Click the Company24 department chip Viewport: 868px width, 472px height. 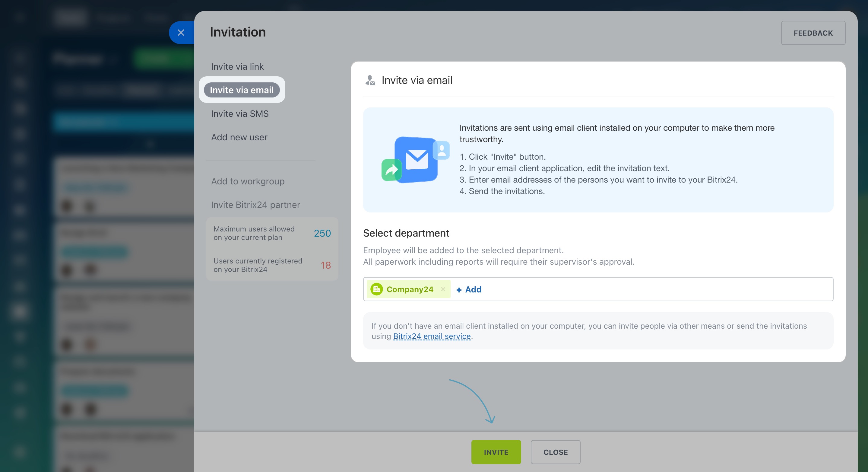(x=408, y=289)
